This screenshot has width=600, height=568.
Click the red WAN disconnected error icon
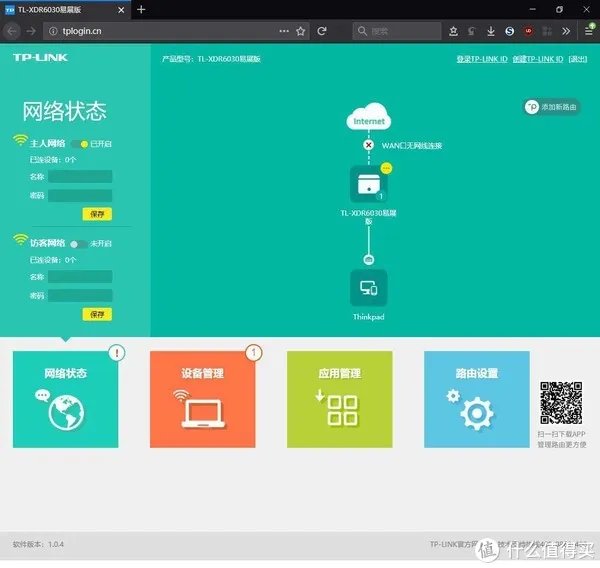[368, 145]
